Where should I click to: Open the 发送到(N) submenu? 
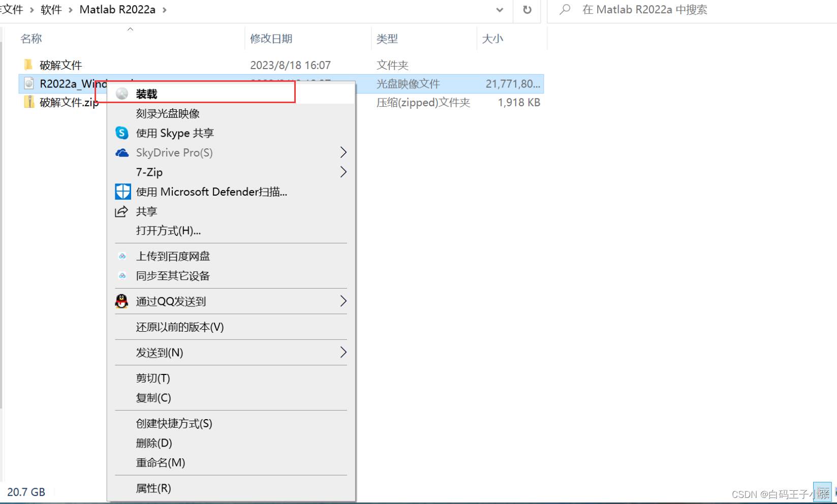160,353
